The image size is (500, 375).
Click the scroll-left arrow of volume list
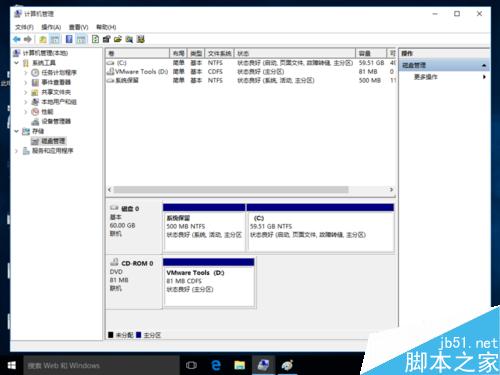tap(110, 190)
